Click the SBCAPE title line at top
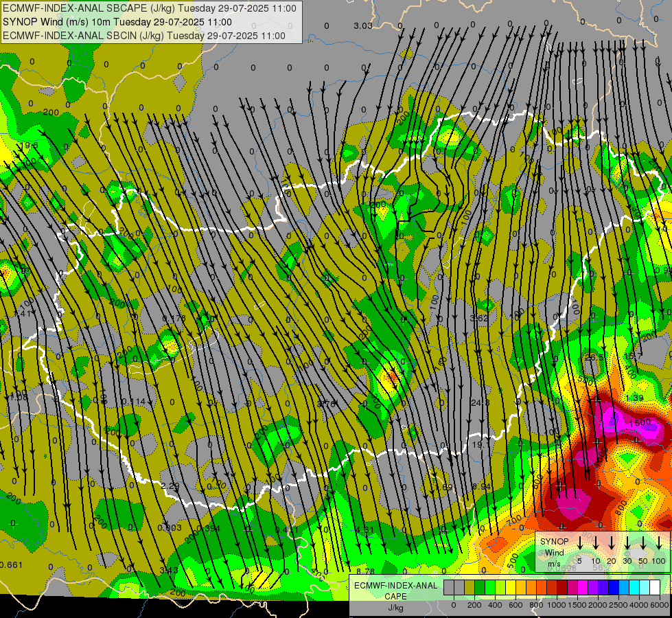Screen dimensions: 672x618 click(150, 8)
